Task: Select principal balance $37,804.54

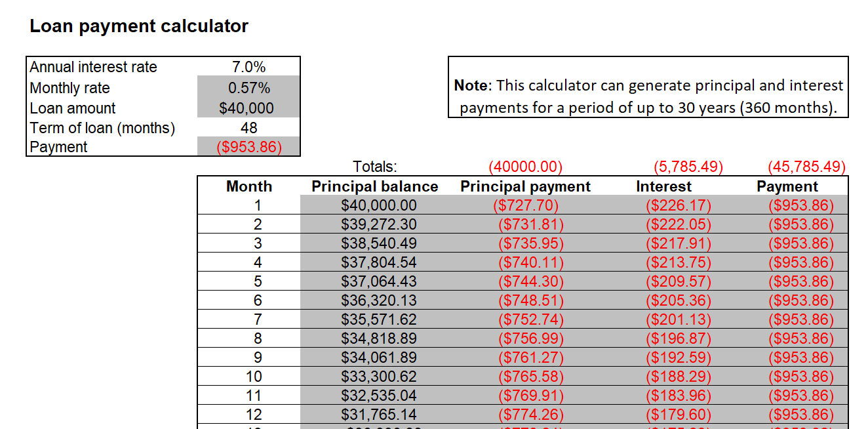Action: (379, 262)
